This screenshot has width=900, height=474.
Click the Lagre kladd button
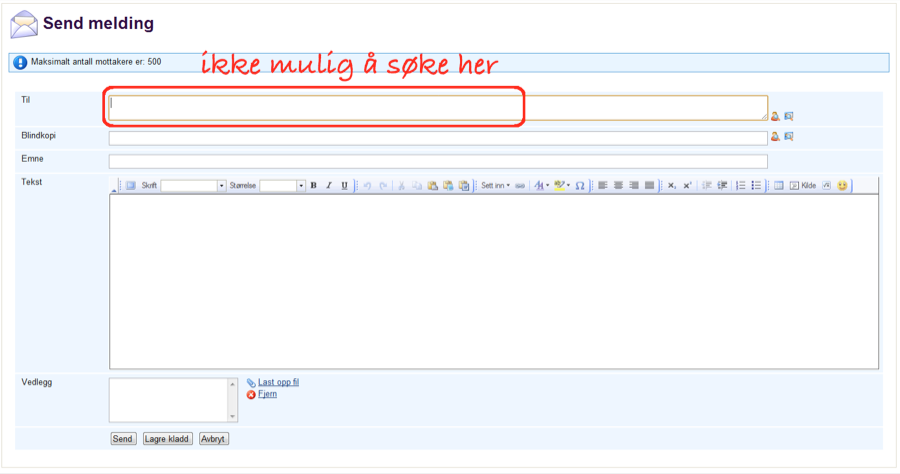tap(167, 439)
